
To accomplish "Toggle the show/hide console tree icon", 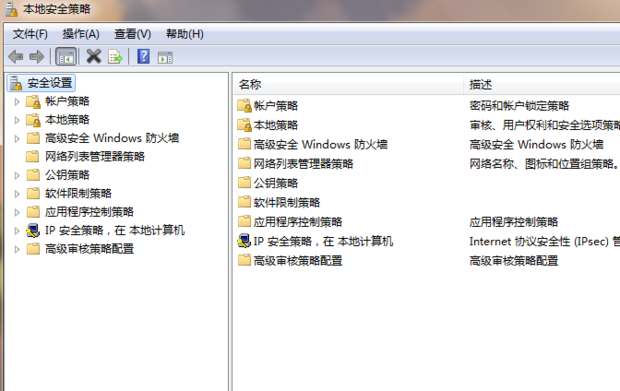I will click(66, 57).
